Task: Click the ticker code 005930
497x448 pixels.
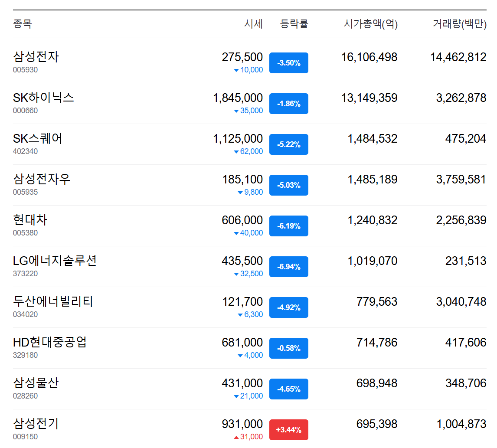Action: 25,70
